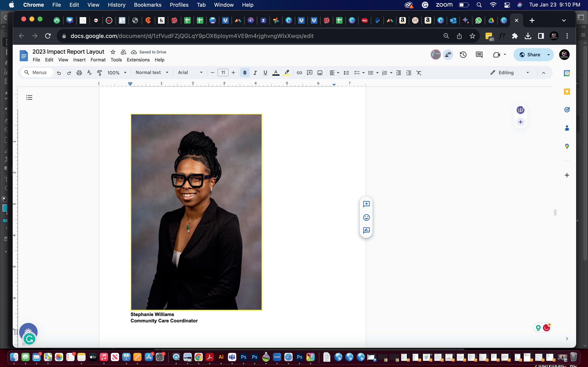This screenshot has height=367, width=588.
Task: Click the font size input field
Action: coord(223,73)
